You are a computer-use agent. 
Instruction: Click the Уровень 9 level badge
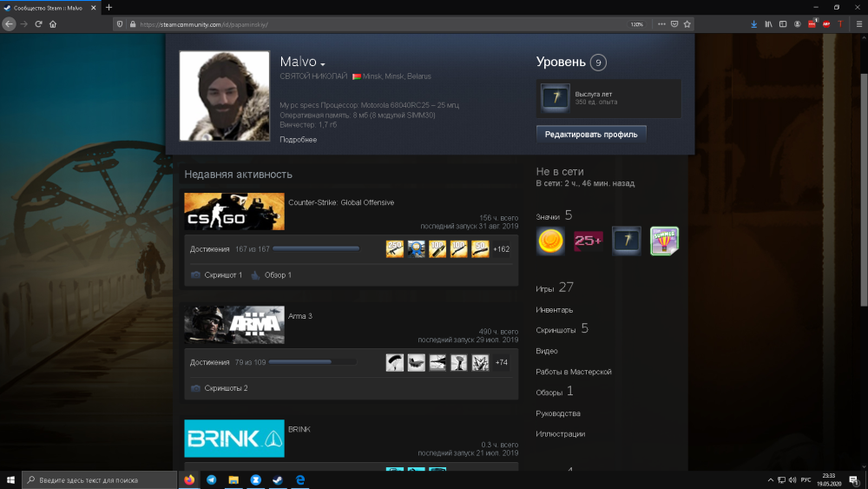(x=598, y=63)
